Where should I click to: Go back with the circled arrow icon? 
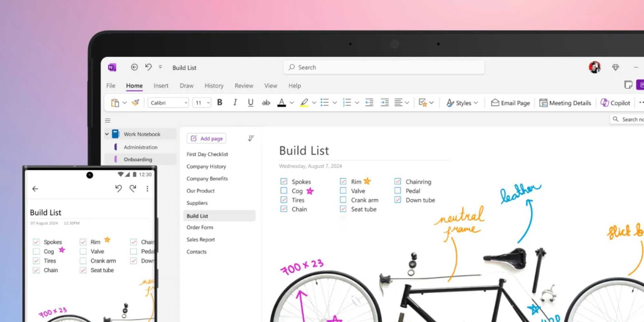coord(134,67)
